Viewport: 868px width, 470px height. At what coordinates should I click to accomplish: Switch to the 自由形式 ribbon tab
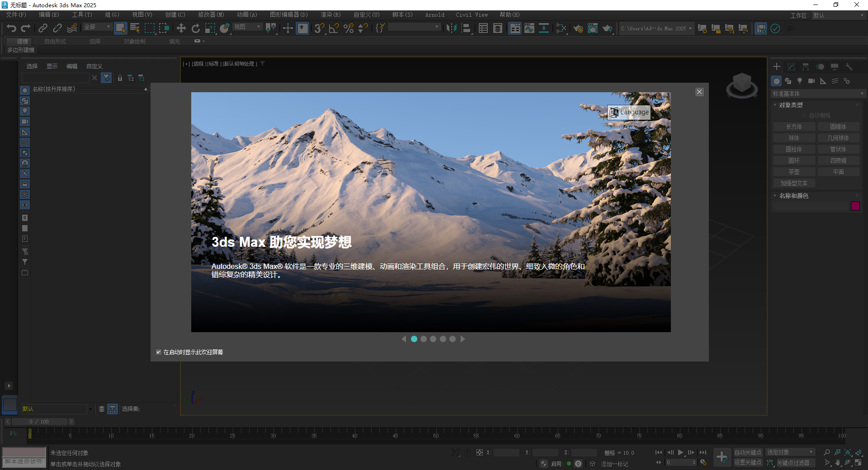[x=54, y=41]
